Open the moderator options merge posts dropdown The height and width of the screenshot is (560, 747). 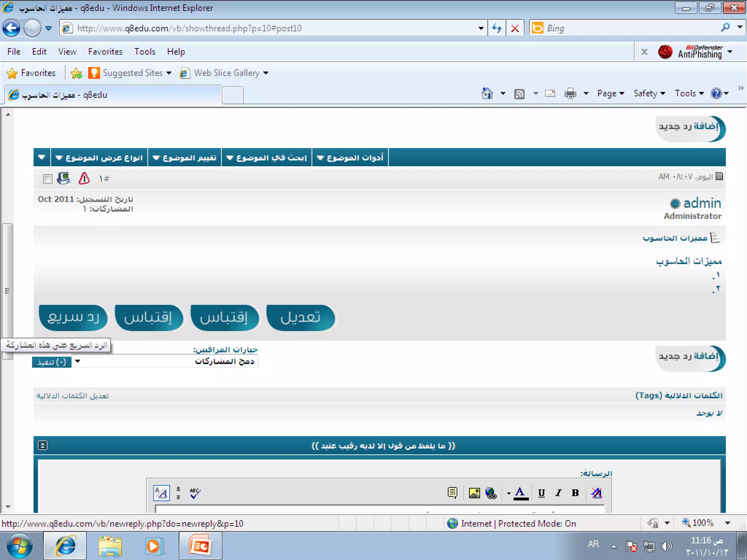[x=78, y=361]
